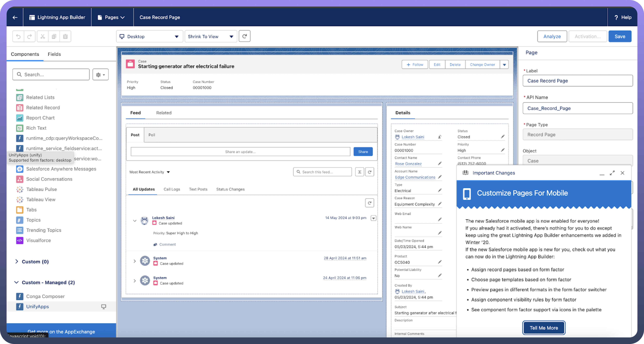Open the Pages menu
Viewport: 644px width, 344px height.
point(112,17)
